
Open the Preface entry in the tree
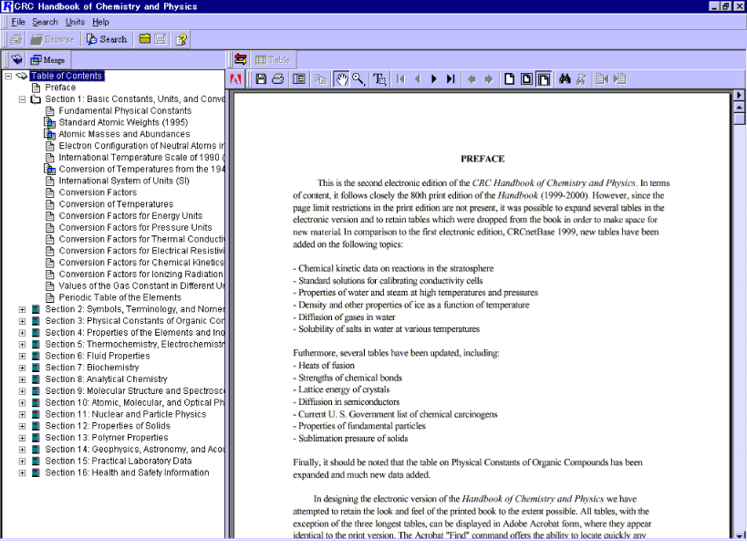[60, 88]
